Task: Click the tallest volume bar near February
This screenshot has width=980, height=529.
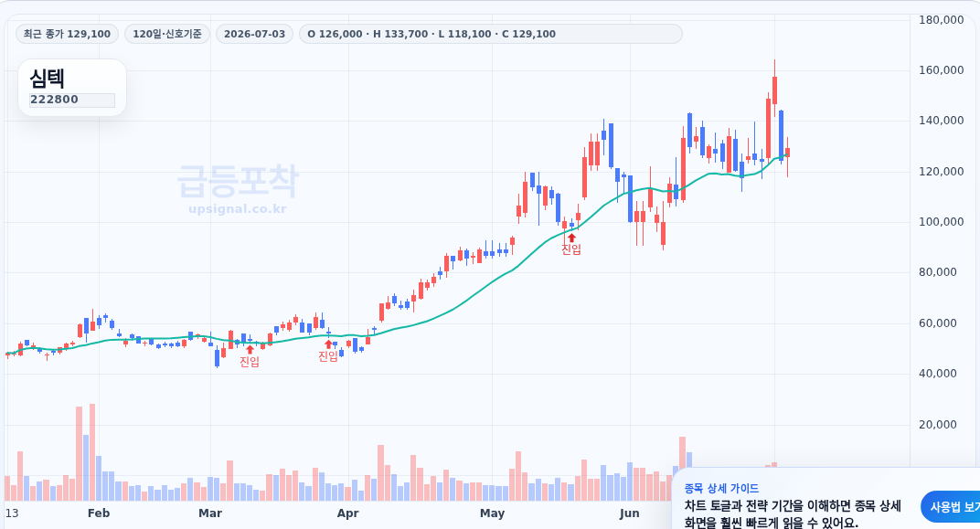Action: coord(92,451)
